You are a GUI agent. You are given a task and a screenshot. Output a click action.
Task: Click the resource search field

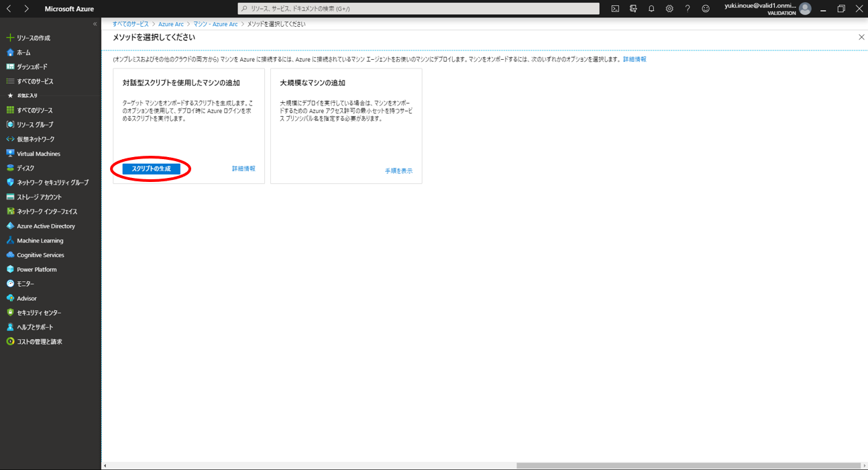(x=419, y=9)
